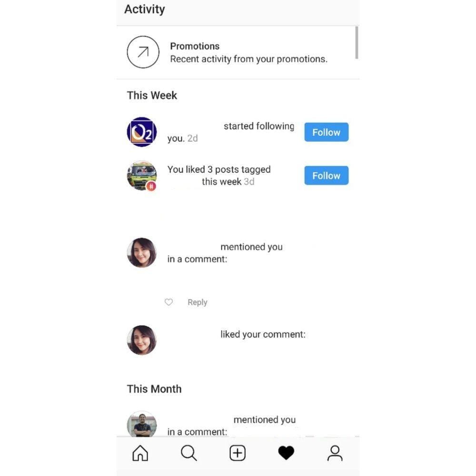The image size is (476, 476).
Task: Tap the Search magnifier icon
Action: [189, 453]
